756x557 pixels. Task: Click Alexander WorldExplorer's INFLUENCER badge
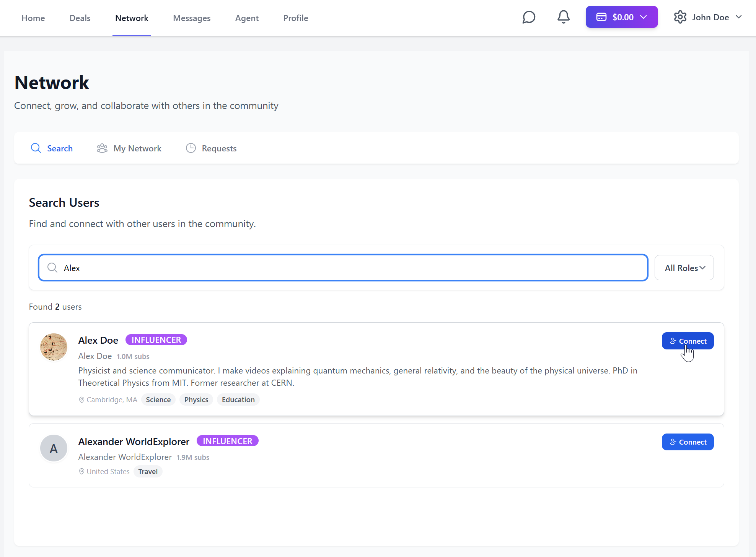[x=228, y=441]
